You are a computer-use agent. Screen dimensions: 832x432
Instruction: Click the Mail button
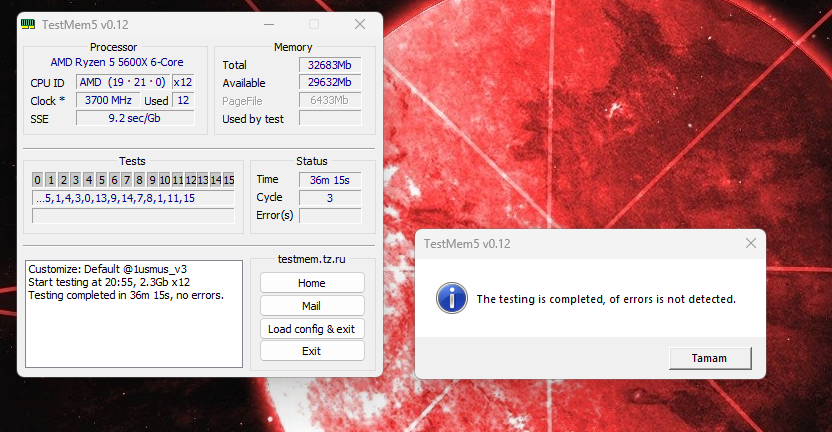[312, 306]
